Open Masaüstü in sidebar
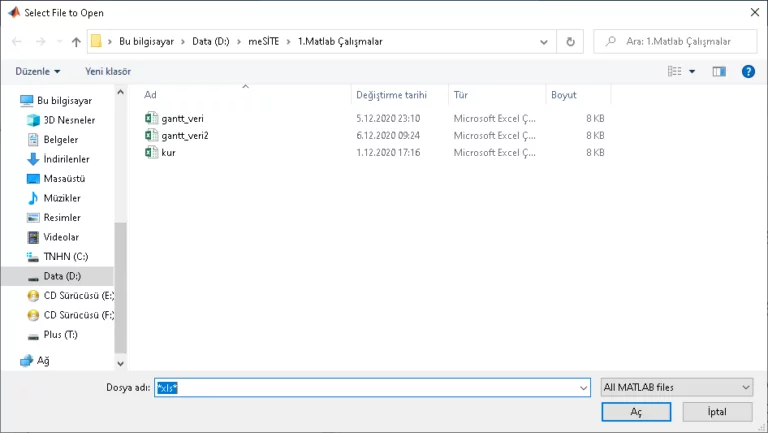The image size is (768, 433). pyautogui.click(x=64, y=179)
